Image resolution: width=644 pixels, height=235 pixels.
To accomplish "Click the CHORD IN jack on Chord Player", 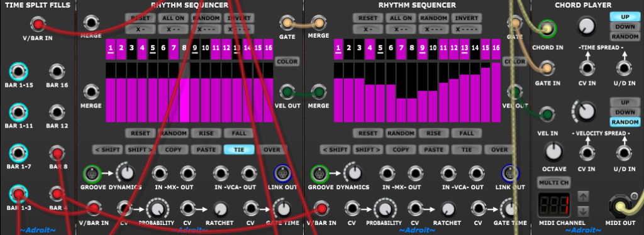I will (548, 29).
